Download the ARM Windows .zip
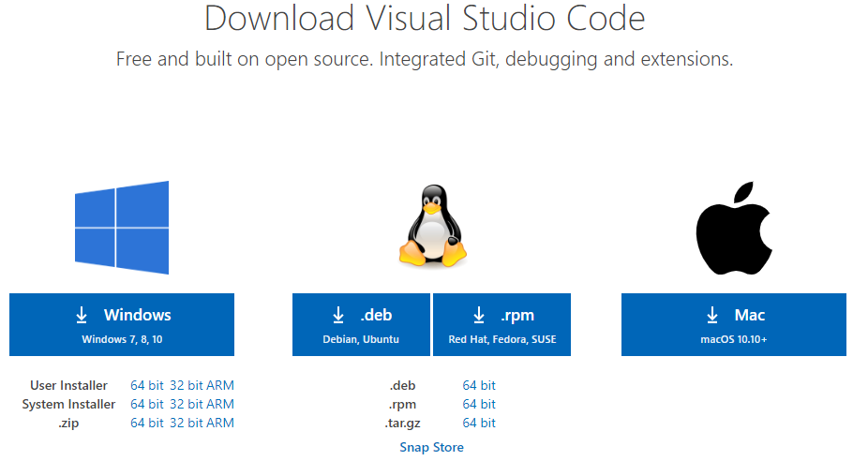Screen dimensions: 868x461 click(220, 423)
